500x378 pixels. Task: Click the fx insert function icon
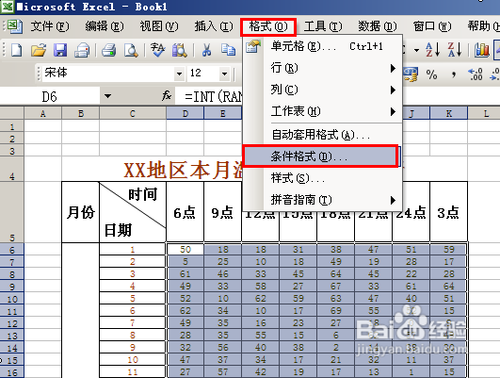coord(166,96)
